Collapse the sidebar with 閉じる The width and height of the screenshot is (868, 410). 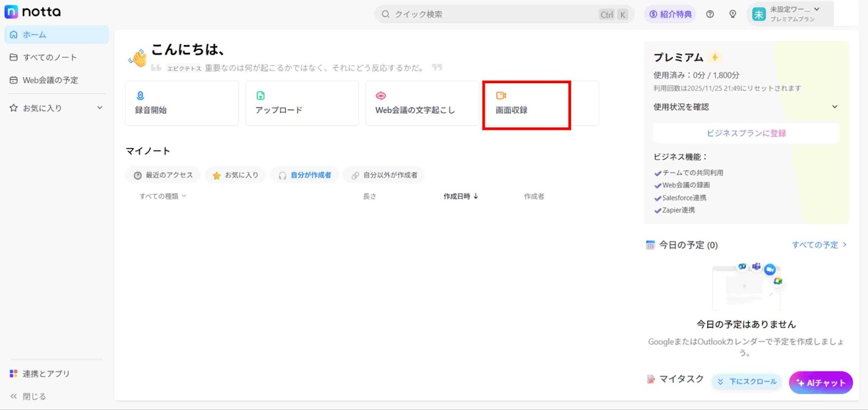click(28, 396)
